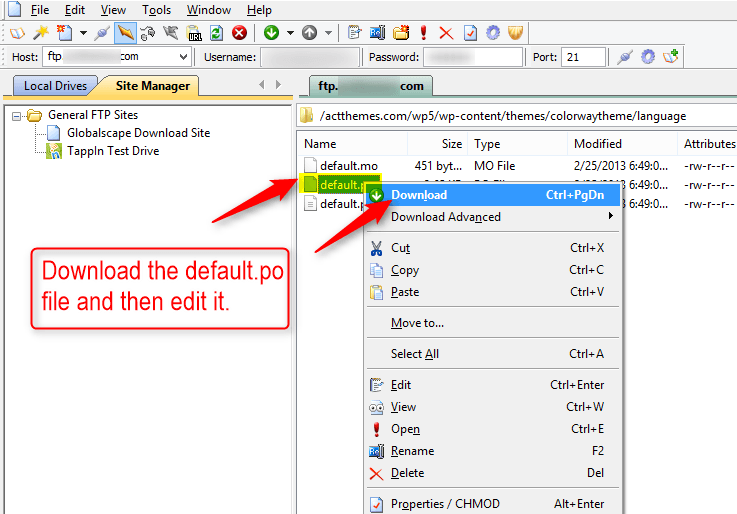Viewport: 737px width, 514px height.
Task: Open the File menu
Action: (39, 10)
